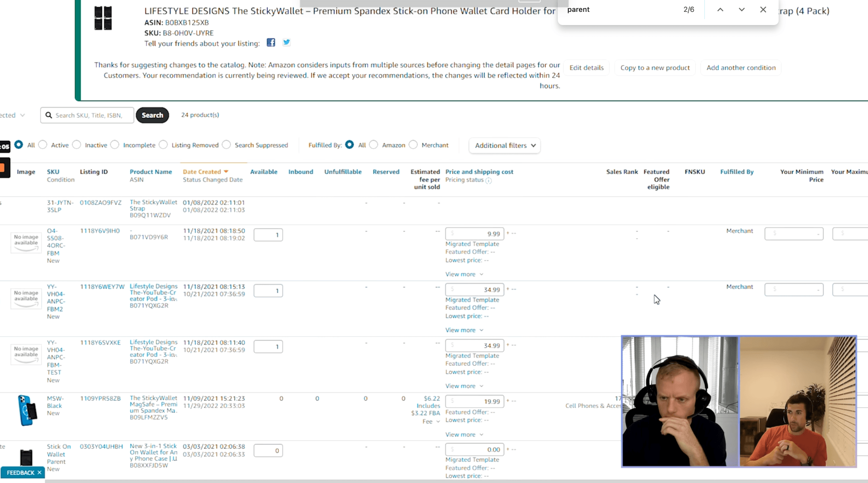Edit the 0.00 price for Stick On Wallet
The image size is (868, 483).
tap(475, 449)
